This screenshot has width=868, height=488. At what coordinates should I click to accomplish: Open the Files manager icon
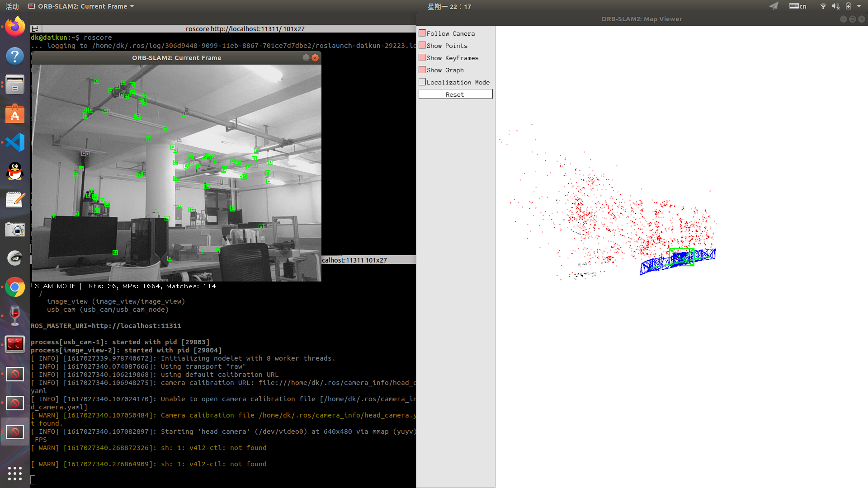coord(15,85)
